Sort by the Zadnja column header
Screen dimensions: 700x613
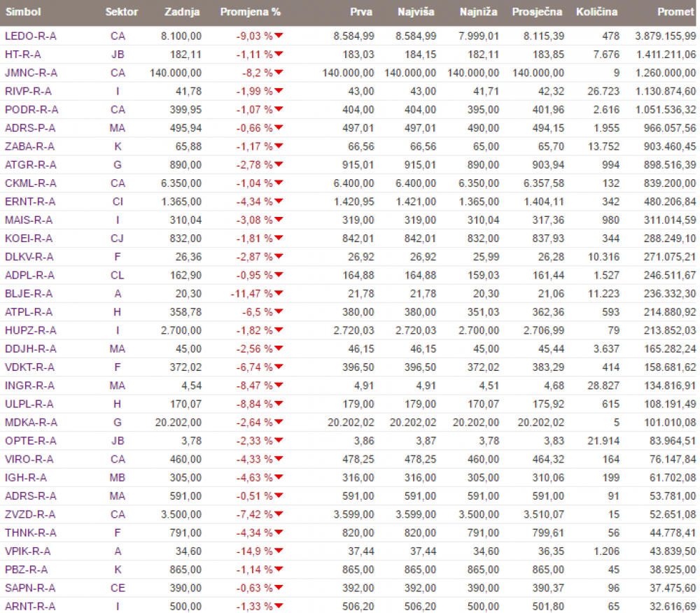pos(182,12)
